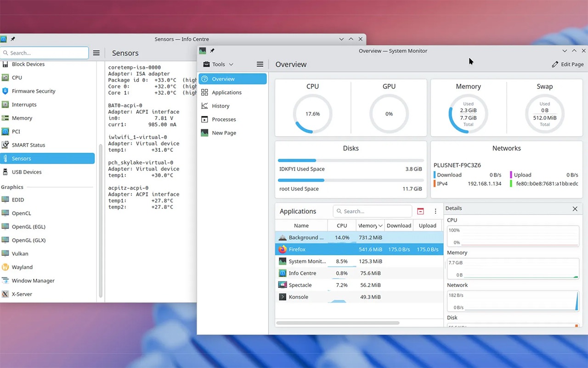Click the coretemp-isa-0000 sensor line
Viewport: 588px width, 368px height.
(135, 67)
